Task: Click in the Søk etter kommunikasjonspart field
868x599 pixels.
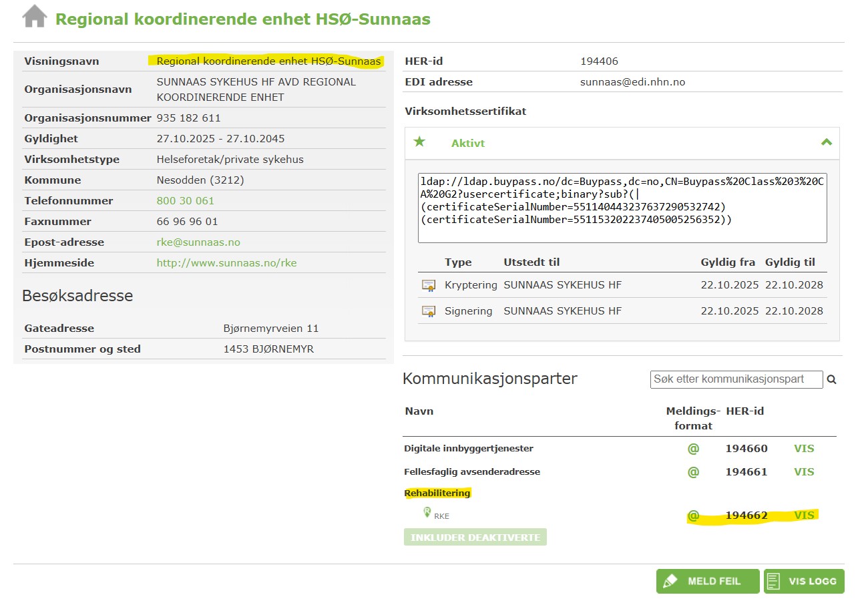Action: [x=736, y=379]
